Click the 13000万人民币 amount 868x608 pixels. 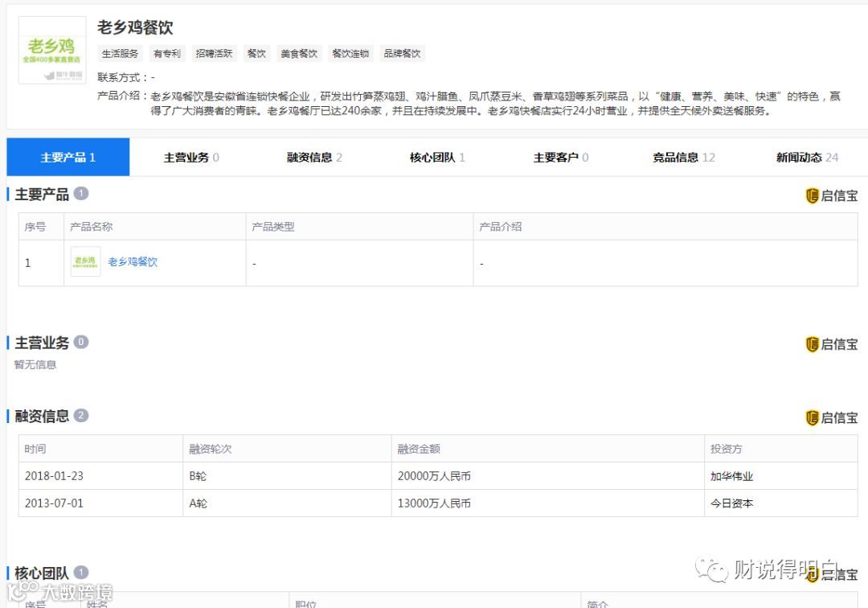[434, 503]
